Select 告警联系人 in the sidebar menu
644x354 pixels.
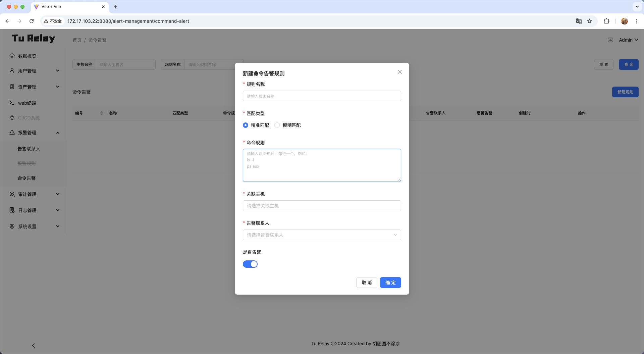point(29,148)
